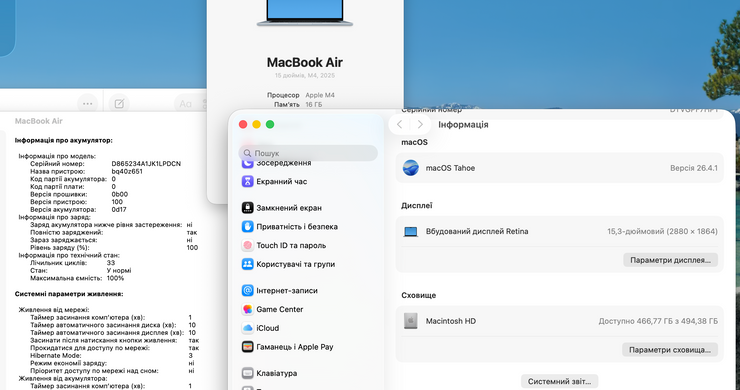Click the ellipsis more-options icon in background window

pos(87,103)
